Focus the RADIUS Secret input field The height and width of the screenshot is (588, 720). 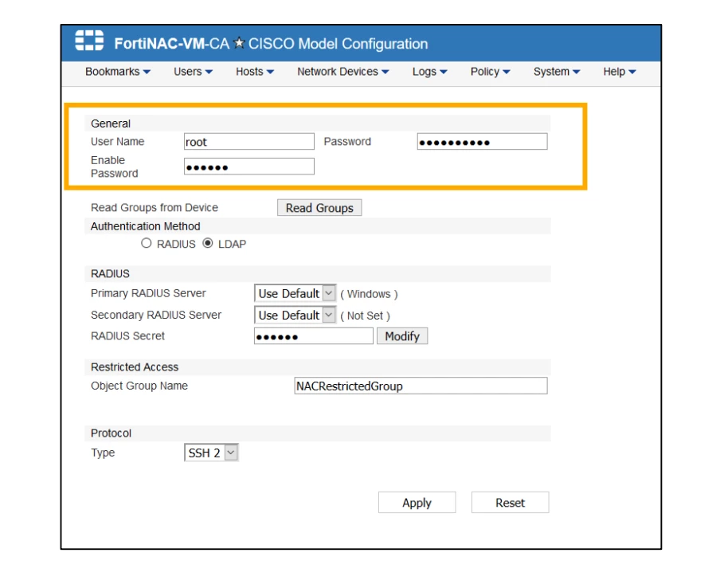click(x=314, y=335)
